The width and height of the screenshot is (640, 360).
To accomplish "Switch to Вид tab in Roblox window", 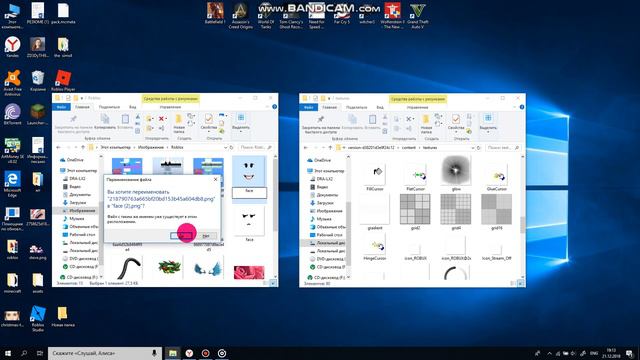I will point(133,107).
